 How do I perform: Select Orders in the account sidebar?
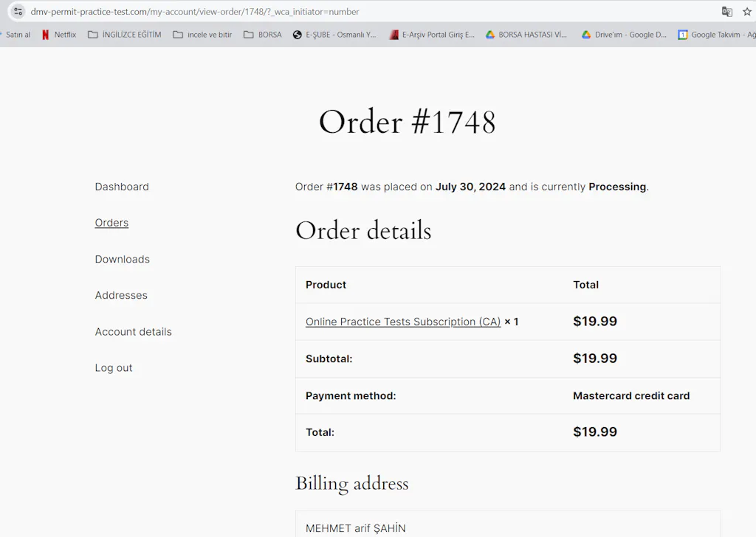point(111,223)
